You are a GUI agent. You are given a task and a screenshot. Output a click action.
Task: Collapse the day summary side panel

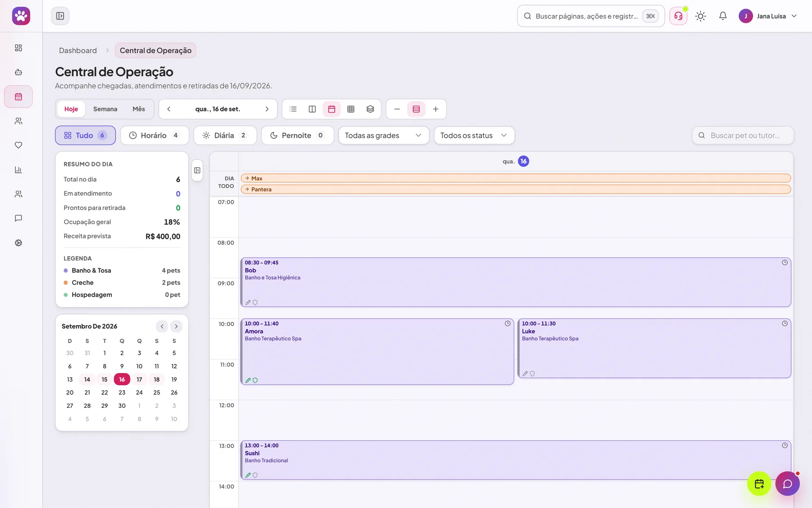pyautogui.click(x=197, y=171)
